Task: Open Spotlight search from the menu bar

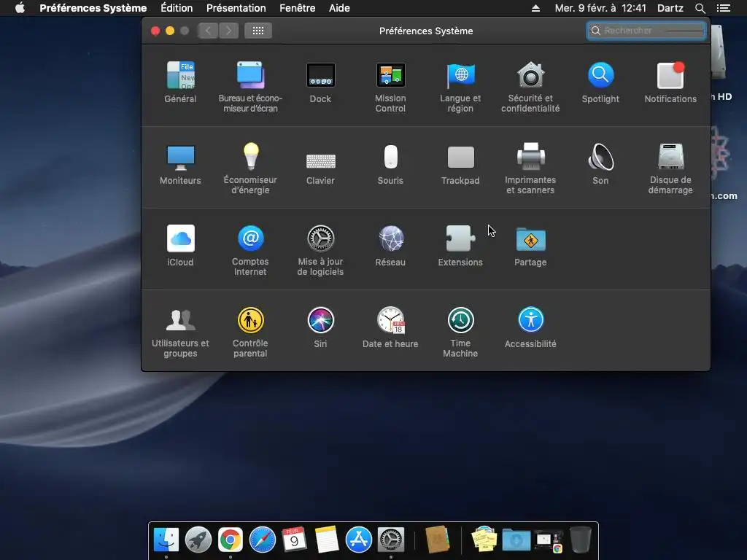Action: (700, 8)
